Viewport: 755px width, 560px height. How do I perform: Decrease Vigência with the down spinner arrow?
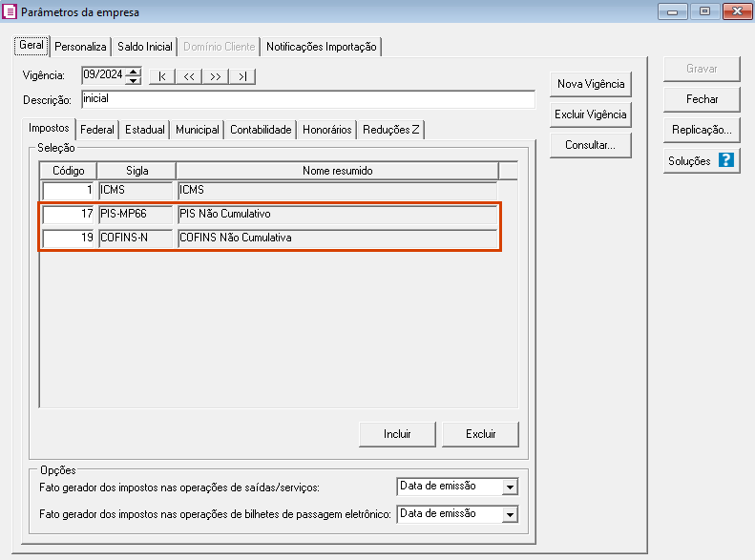click(133, 80)
